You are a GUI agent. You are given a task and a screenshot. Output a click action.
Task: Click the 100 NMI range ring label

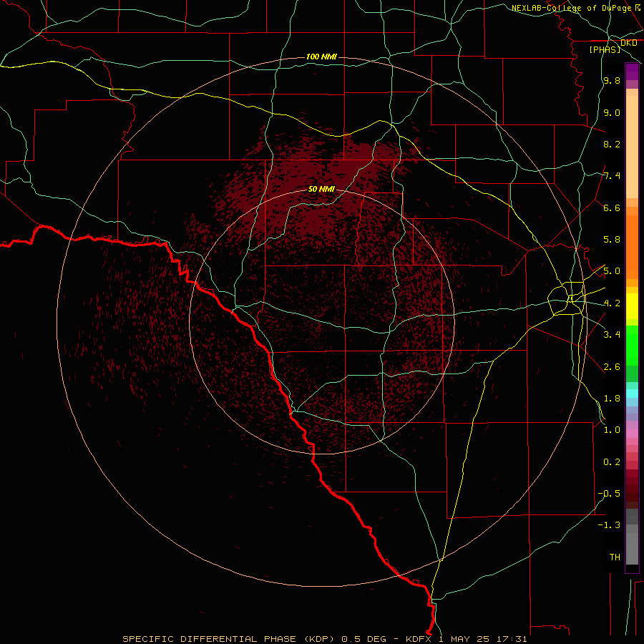(321, 57)
